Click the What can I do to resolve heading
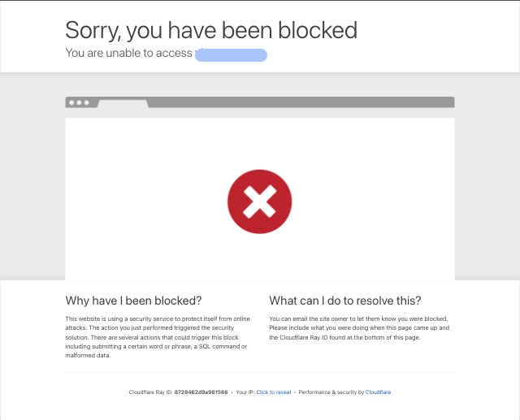This screenshot has height=420, width=520. pyautogui.click(x=345, y=301)
